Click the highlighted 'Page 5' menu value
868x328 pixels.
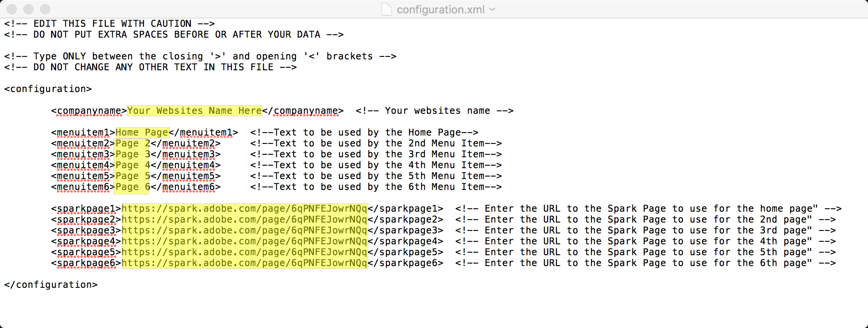[132, 176]
